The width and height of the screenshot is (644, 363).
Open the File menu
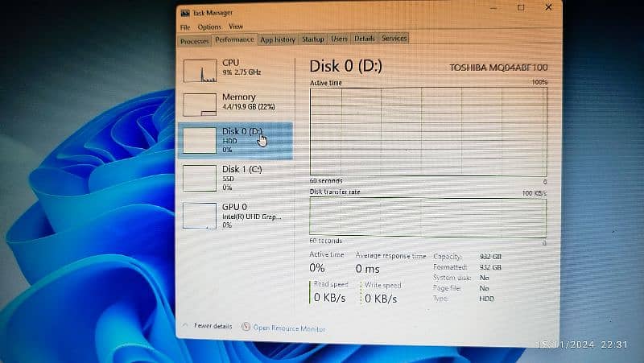185,27
